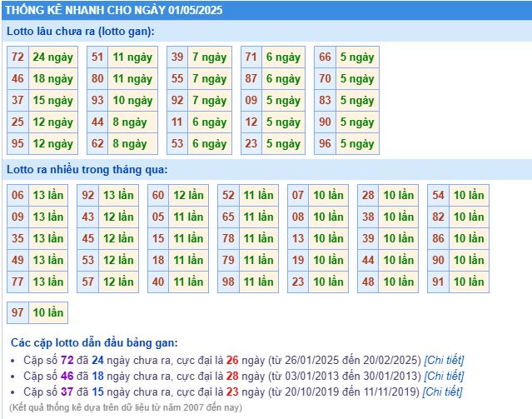Select lotto number 55 in gan table
The width and height of the screenshot is (532, 419).
point(177,79)
